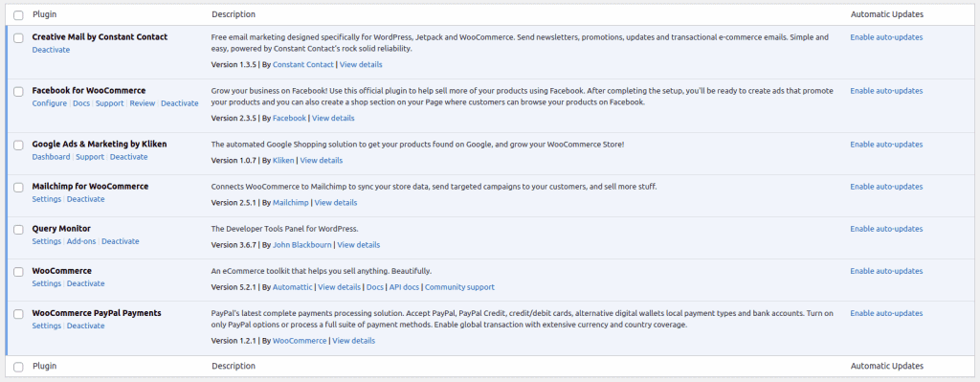Click the 'WooCommerce PayPal Payments' plugin name
The image size is (980, 382).
point(97,313)
